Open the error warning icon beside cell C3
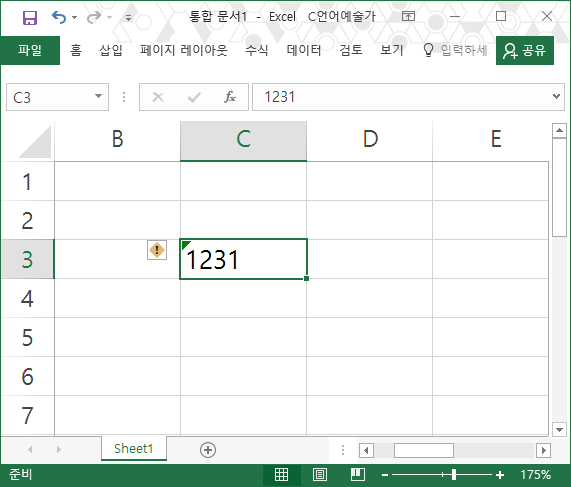 point(157,250)
